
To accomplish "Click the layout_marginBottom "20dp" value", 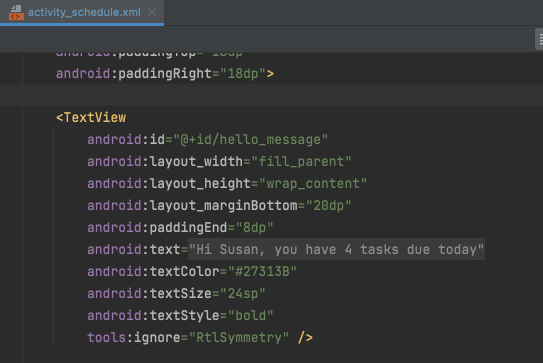I will (329, 205).
